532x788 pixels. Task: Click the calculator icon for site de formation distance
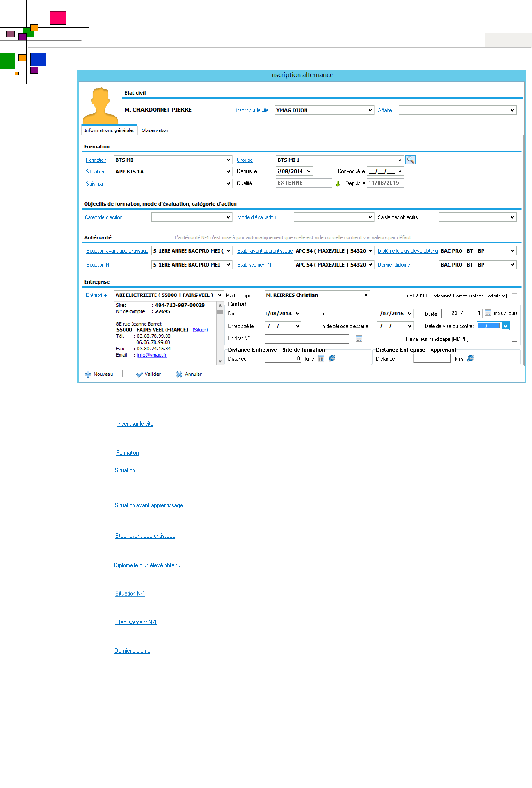pyautogui.click(x=321, y=359)
